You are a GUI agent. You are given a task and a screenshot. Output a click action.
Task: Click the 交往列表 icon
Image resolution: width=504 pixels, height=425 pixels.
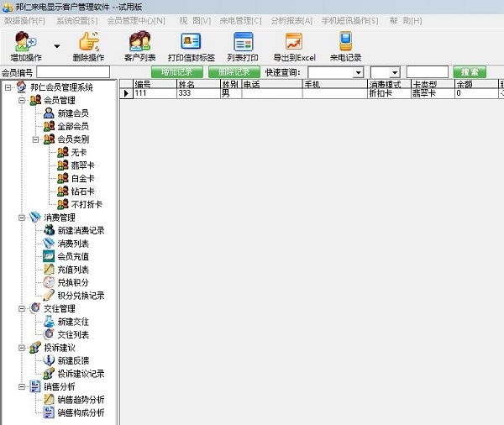[x=49, y=334]
